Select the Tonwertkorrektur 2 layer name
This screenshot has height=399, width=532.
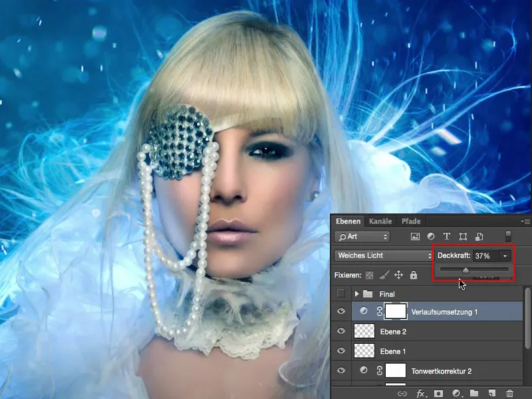(x=442, y=371)
